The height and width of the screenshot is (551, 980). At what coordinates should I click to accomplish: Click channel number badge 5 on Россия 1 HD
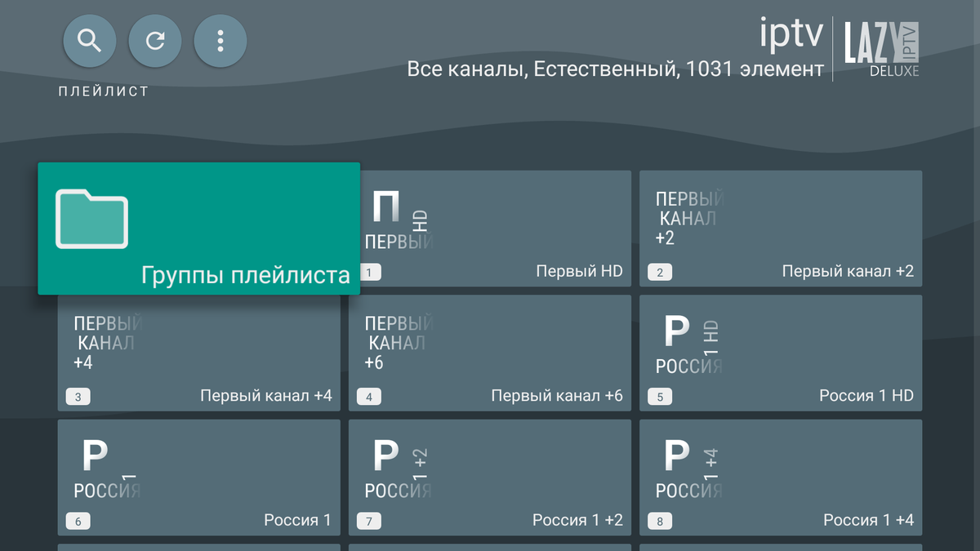pyautogui.click(x=660, y=396)
